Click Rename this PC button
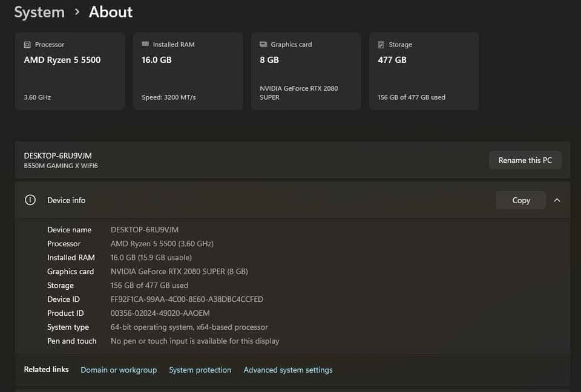 [x=525, y=160]
